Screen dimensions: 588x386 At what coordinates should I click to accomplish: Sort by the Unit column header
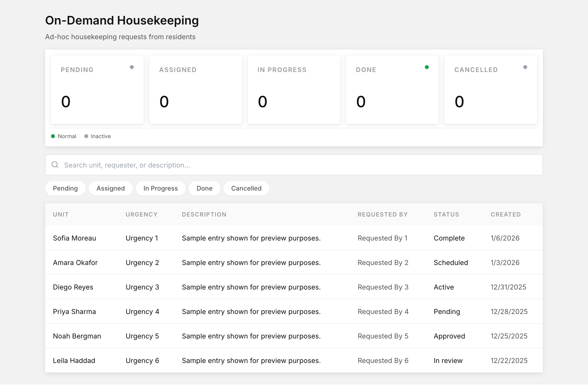pos(61,215)
